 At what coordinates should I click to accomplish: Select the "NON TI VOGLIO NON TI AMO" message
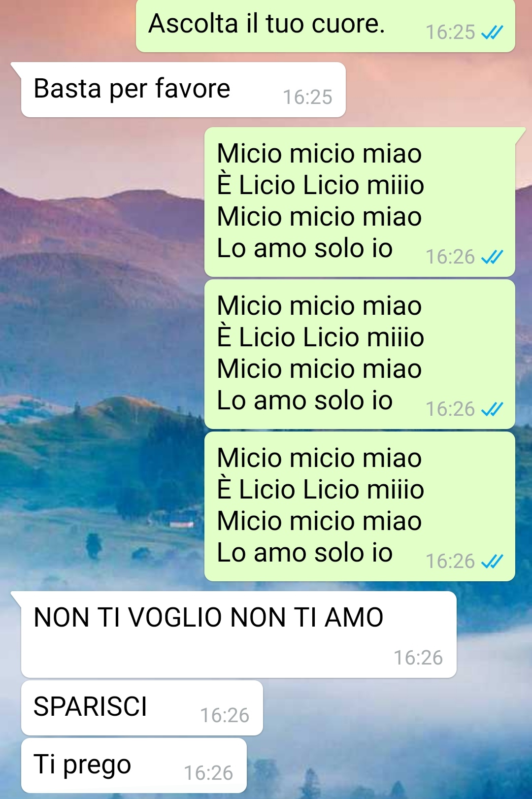[238, 634]
